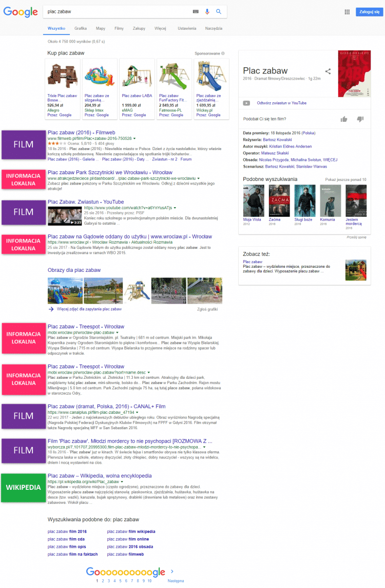Open the Trixie Plac zabaw Bosse product image
Screen dimensions: 385x588
pyautogui.click(x=63, y=76)
